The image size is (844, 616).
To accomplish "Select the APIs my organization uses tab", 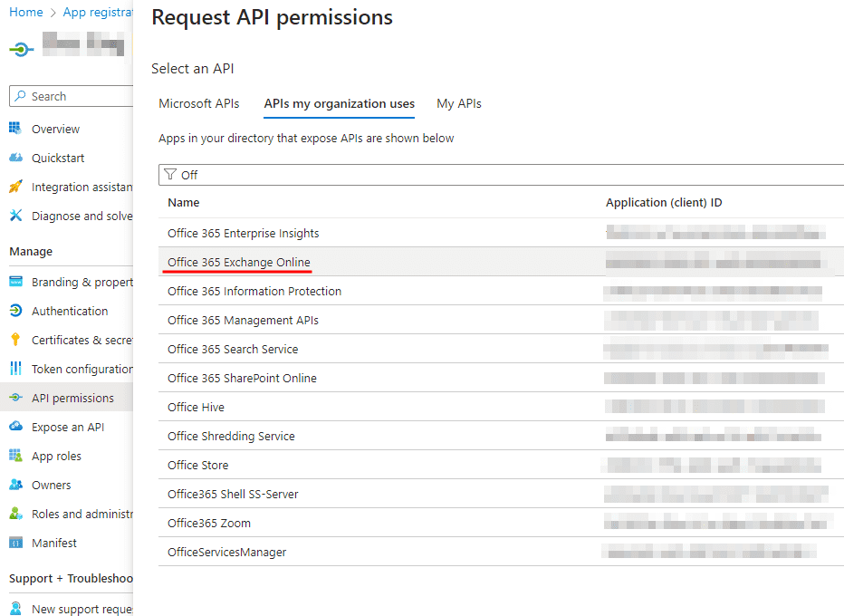I will (x=339, y=103).
